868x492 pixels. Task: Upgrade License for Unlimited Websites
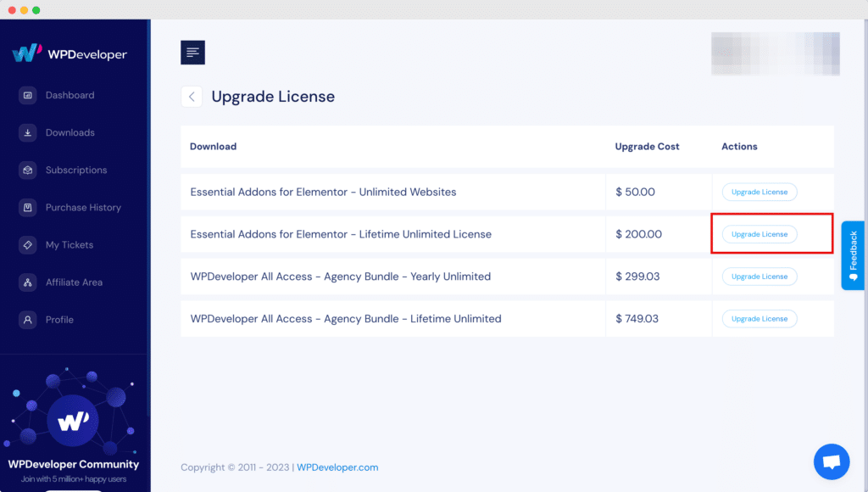[759, 192]
